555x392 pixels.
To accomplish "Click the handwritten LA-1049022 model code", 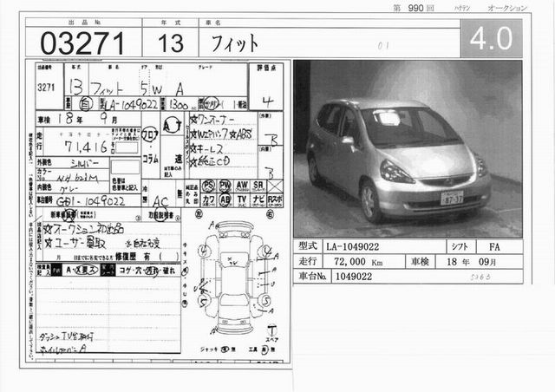I will [x=130, y=104].
